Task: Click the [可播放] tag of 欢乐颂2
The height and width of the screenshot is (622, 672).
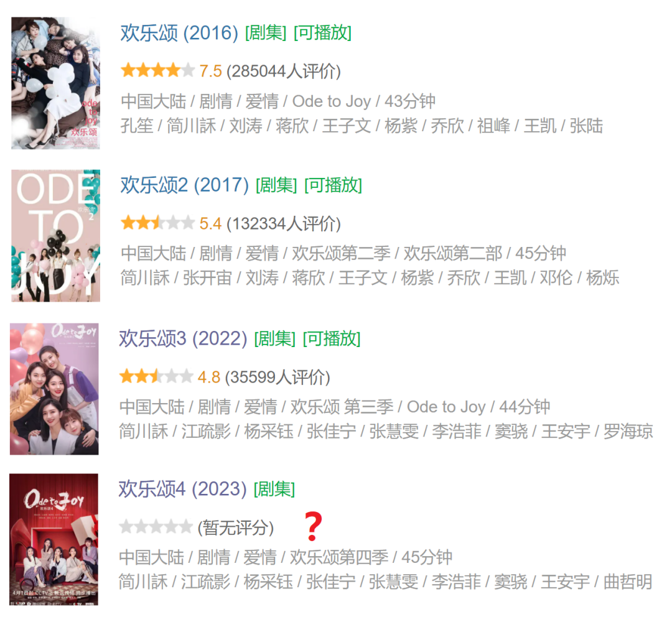Action: 334,185
